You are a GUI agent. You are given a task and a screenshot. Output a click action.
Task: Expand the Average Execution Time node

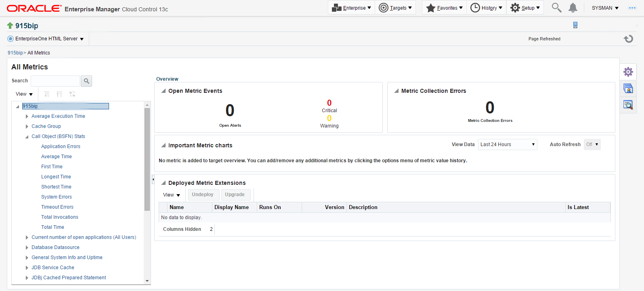(x=27, y=116)
